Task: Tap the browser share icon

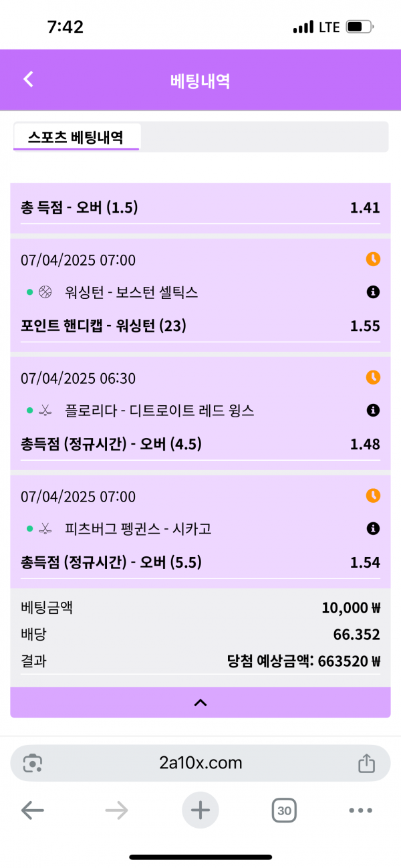Action: pos(366,763)
